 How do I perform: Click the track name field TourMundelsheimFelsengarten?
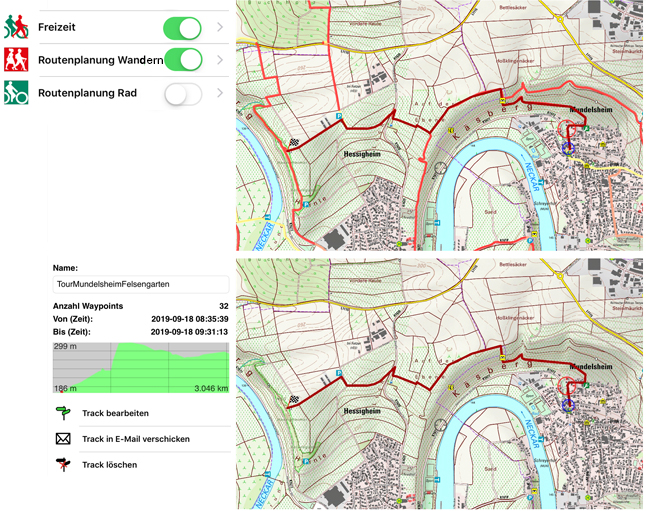(140, 285)
